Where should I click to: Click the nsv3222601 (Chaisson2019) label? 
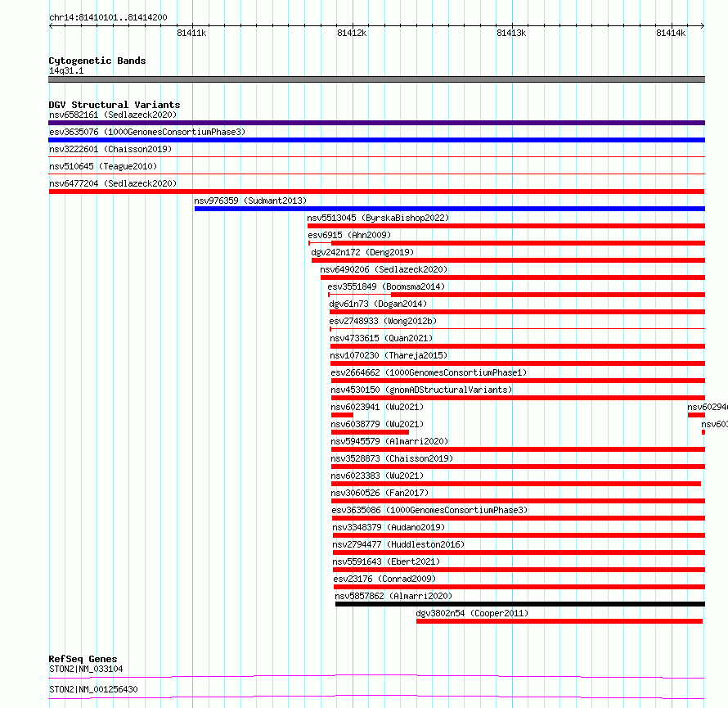click(110, 149)
